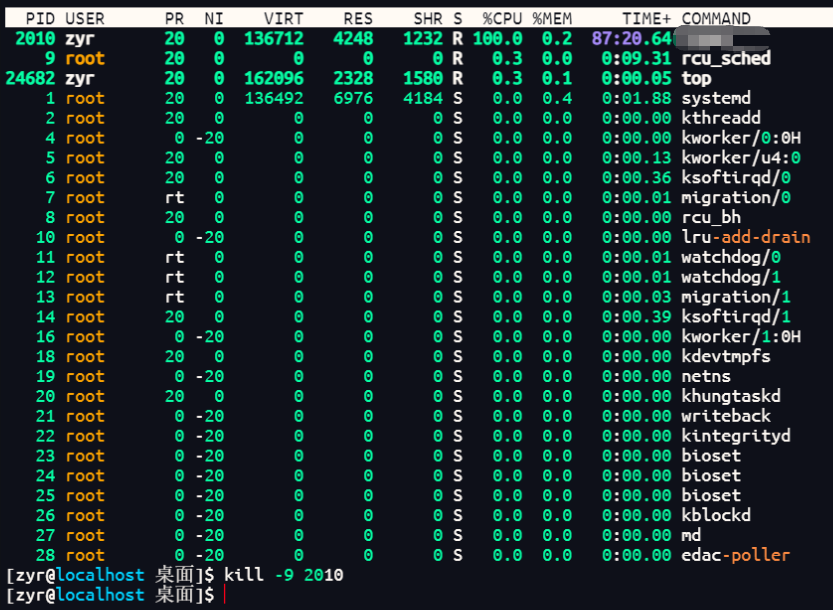Select the khungtaskd command text
Screen dimensions: 833x610
731,396
